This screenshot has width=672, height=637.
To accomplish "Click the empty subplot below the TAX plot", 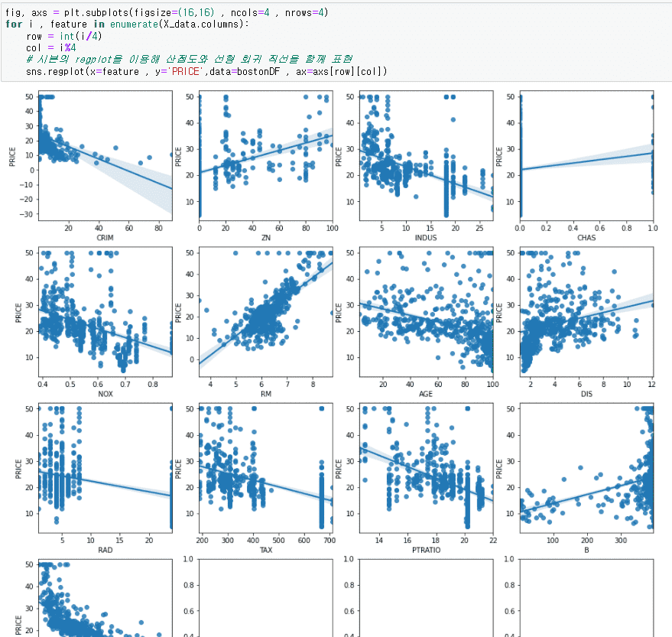I will click(x=266, y=598).
